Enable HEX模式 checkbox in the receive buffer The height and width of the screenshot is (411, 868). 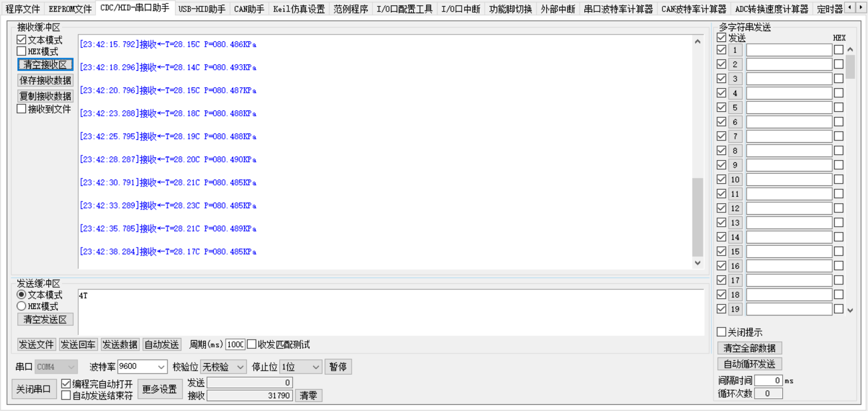coord(37,51)
